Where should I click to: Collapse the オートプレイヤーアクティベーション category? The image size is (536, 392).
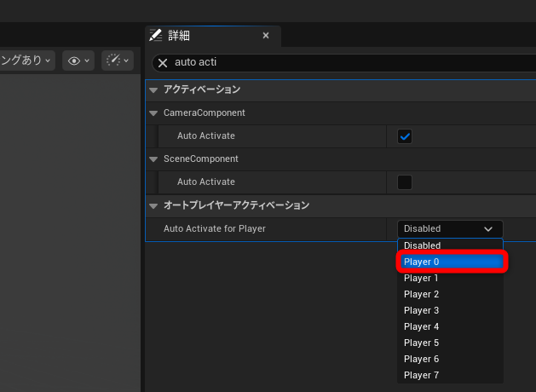[153, 205]
